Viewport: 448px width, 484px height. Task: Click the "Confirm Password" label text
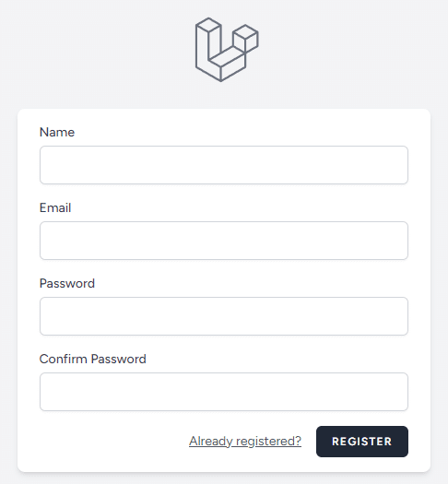[x=92, y=359]
